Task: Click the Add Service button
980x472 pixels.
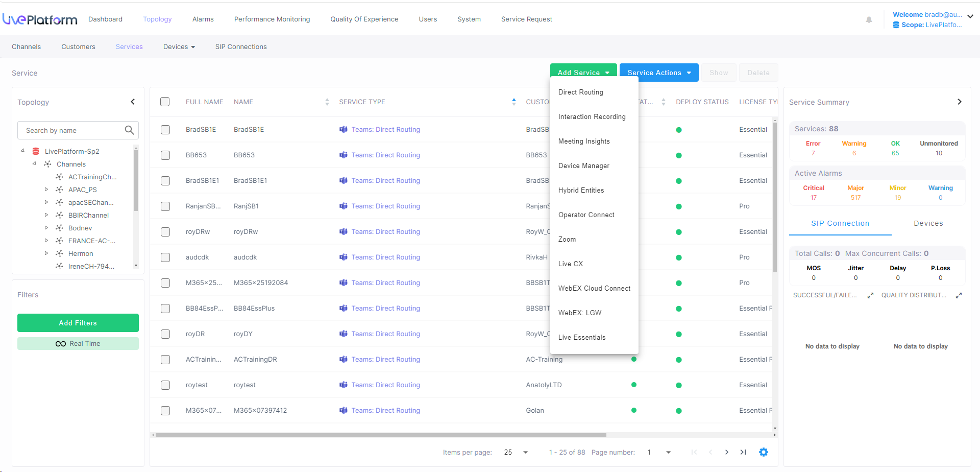Action: pos(583,73)
